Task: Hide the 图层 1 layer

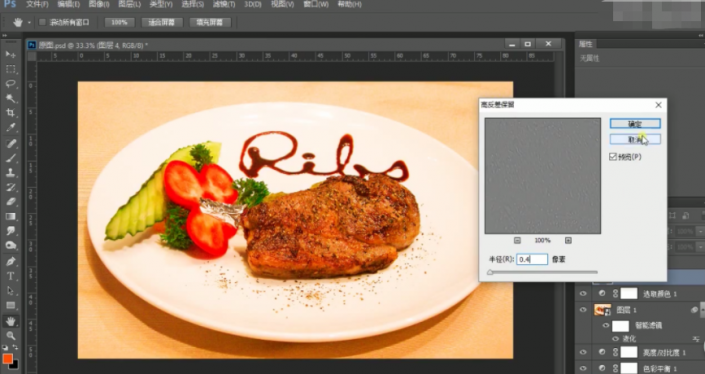Action: click(583, 310)
